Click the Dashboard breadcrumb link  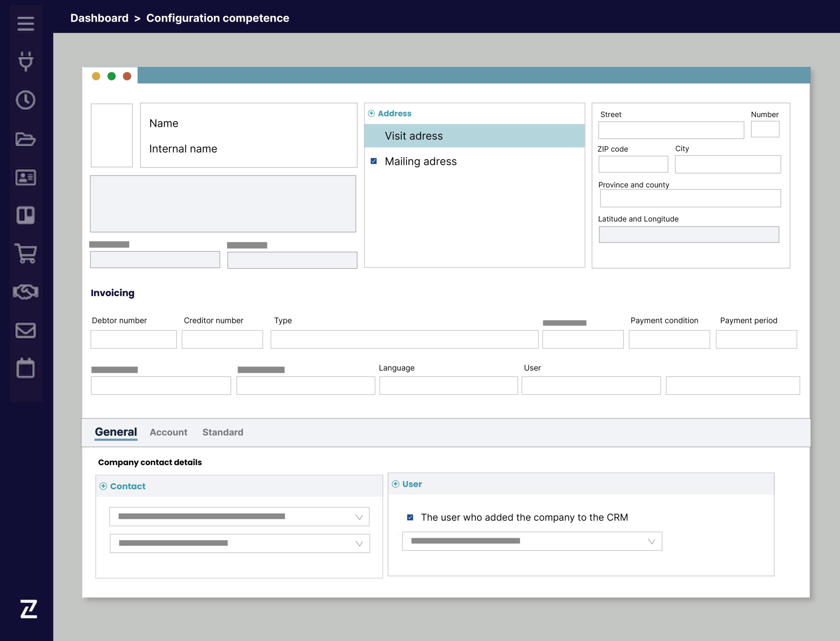(99, 18)
